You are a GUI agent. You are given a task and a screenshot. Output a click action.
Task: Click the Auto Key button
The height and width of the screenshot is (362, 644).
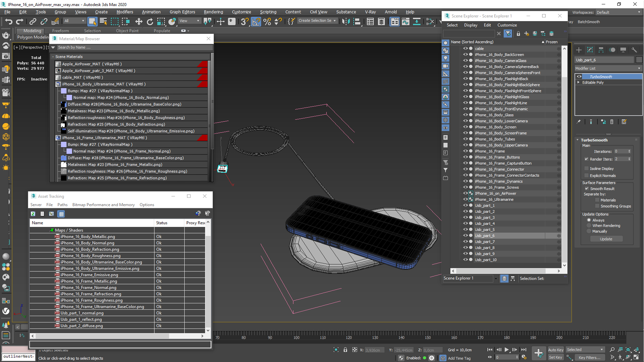click(x=555, y=350)
